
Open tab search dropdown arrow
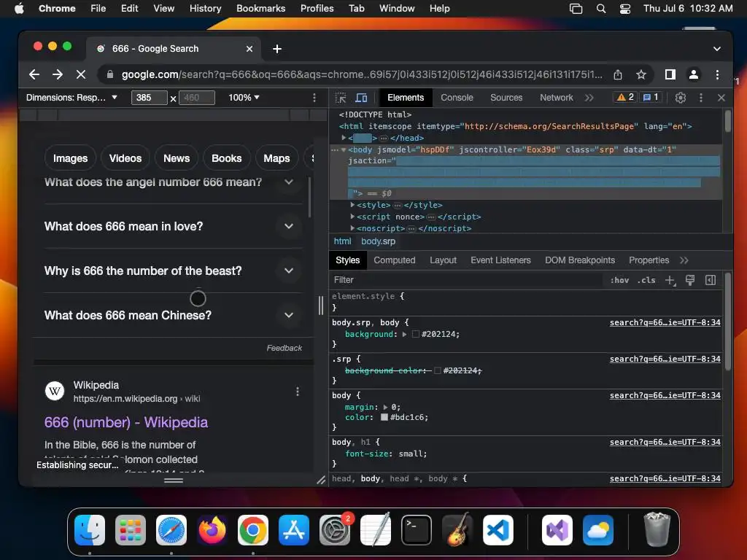(x=717, y=49)
